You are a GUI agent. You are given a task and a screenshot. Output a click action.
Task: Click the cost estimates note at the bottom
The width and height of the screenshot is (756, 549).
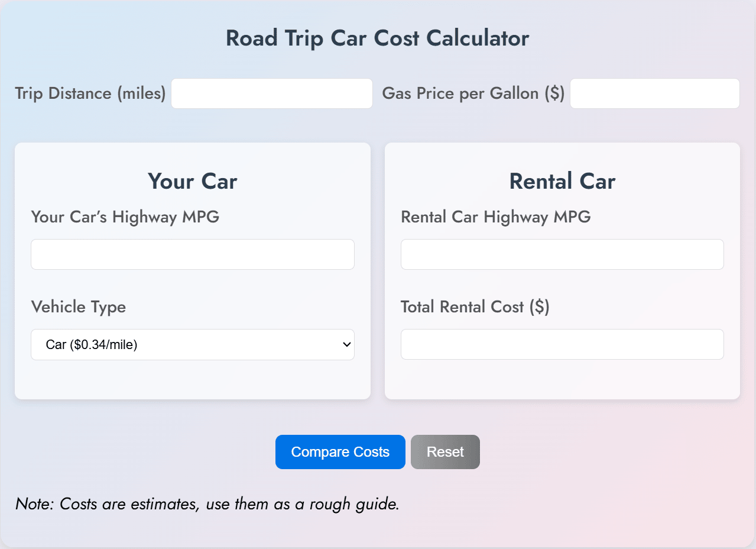207,504
